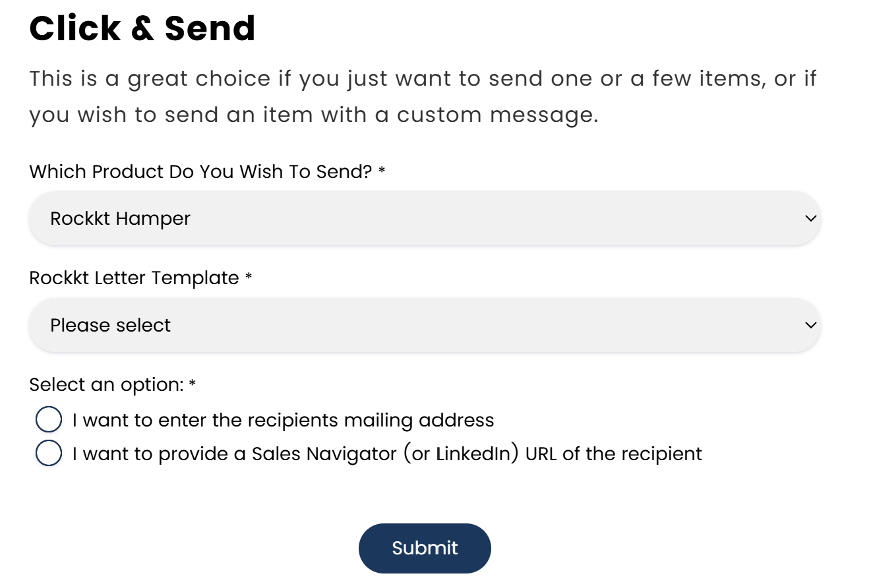Click the selected "Rockkt Hamper" value text
873x588 pixels.
click(x=121, y=218)
